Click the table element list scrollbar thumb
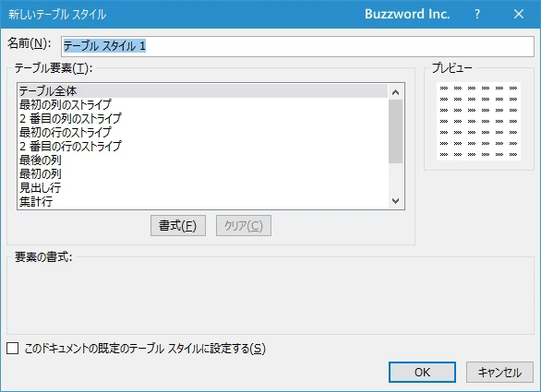 [x=396, y=131]
